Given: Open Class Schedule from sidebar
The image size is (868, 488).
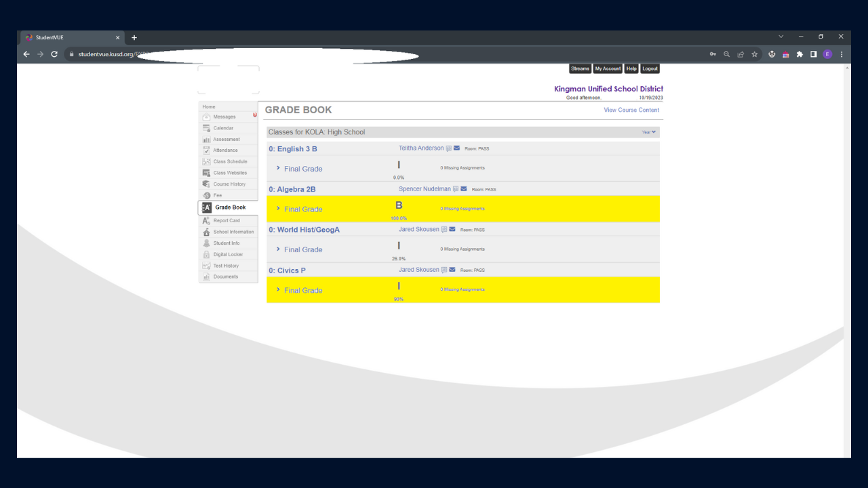Looking at the screenshot, I should pos(230,162).
